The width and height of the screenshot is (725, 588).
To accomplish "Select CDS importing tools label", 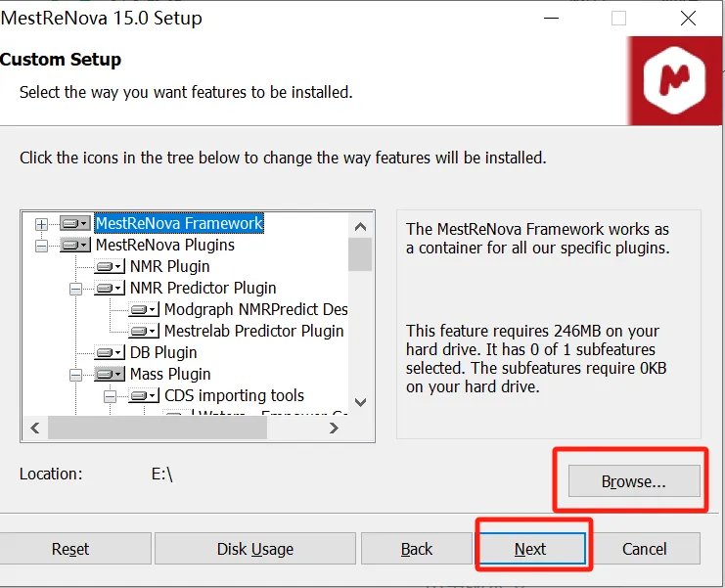I will pyautogui.click(x=234, y=395).
